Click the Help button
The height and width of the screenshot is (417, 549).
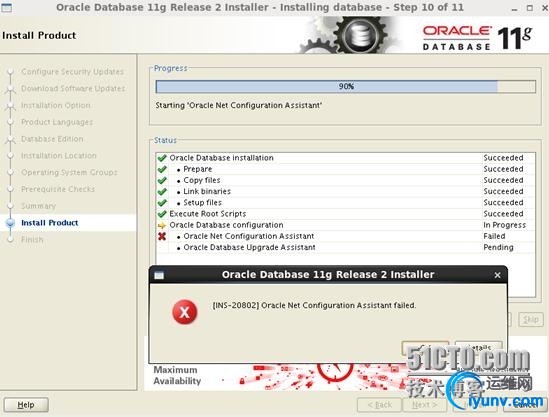26,405
